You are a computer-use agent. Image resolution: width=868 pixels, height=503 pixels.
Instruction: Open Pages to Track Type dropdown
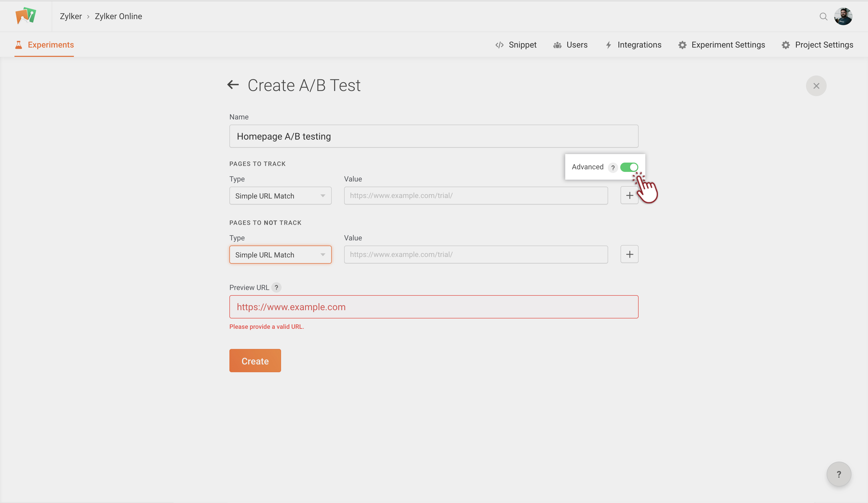point(280,196)
